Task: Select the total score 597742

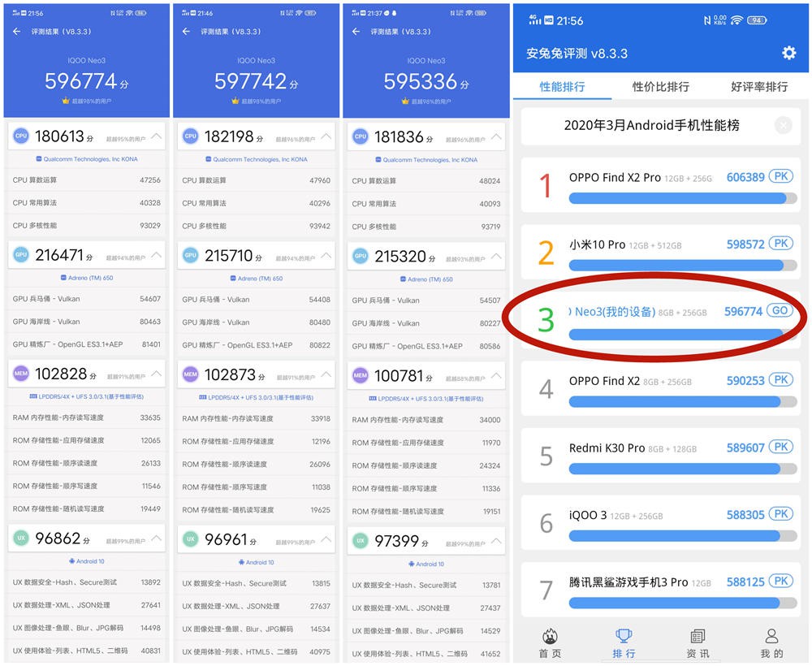Action: (x=251, y=81)
